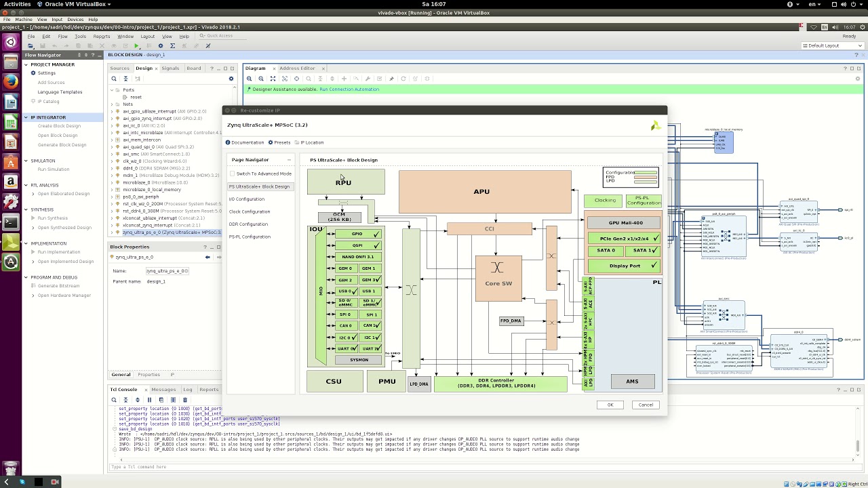Open Design panel settings gear
The height and width of the screenshot is (488, 868).
point(231,79)
